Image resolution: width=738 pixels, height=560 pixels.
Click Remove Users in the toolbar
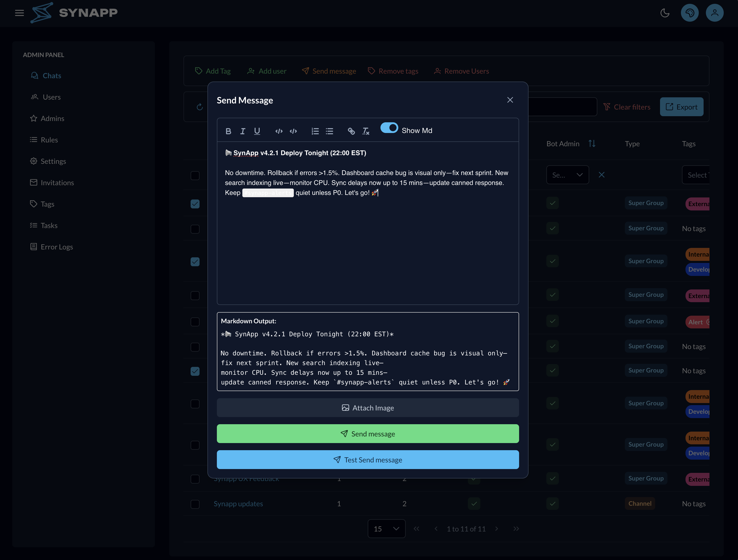(462, 71)
